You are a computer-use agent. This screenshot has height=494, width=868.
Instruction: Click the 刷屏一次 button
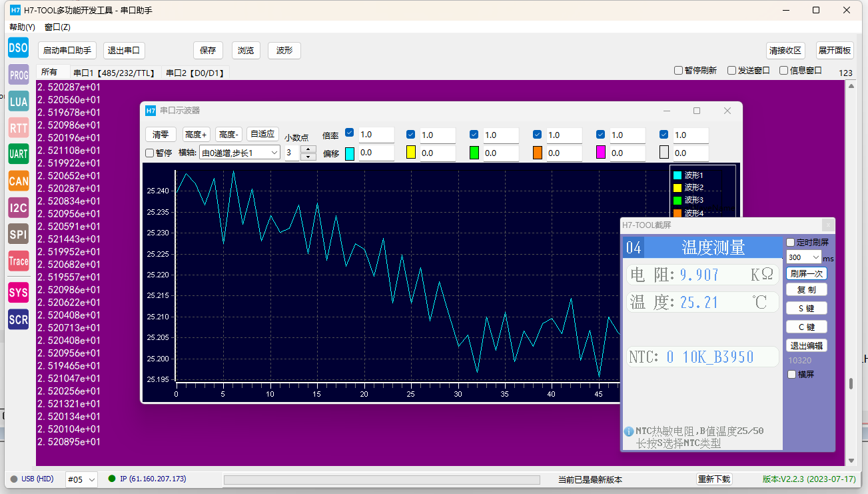[807, 273]
